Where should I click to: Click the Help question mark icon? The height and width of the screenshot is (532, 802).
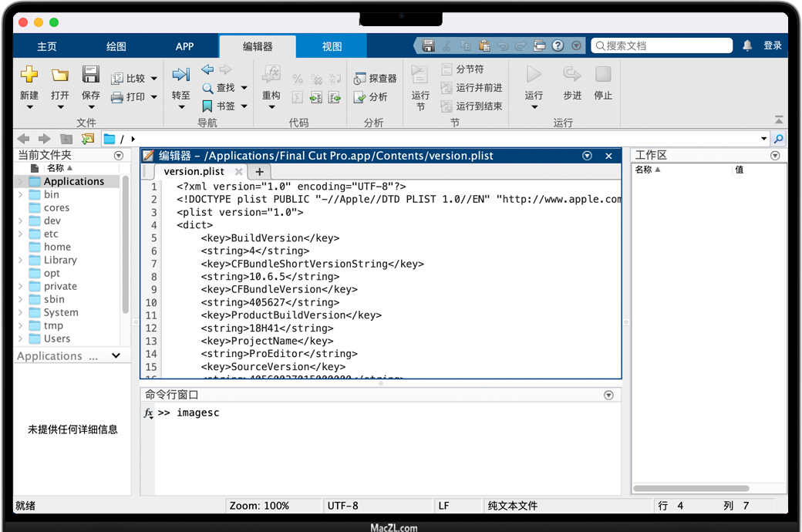point(558,45)
